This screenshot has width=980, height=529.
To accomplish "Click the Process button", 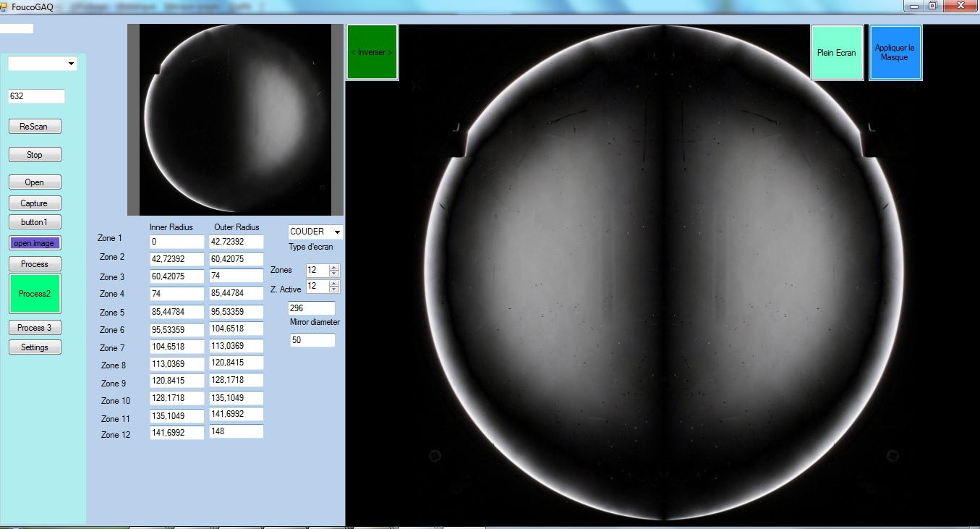I will tap(35, 264).
